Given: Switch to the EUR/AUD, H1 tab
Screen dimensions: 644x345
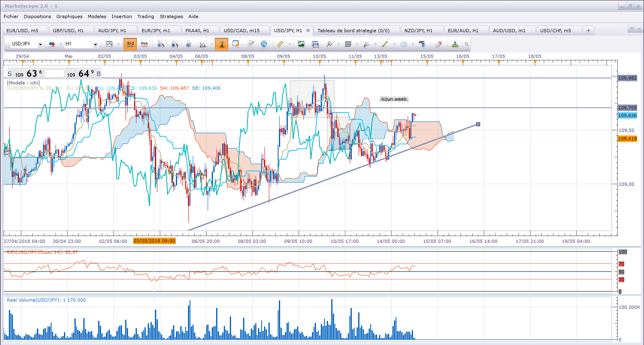Looking at the screenshot, I should coord(463,31).
